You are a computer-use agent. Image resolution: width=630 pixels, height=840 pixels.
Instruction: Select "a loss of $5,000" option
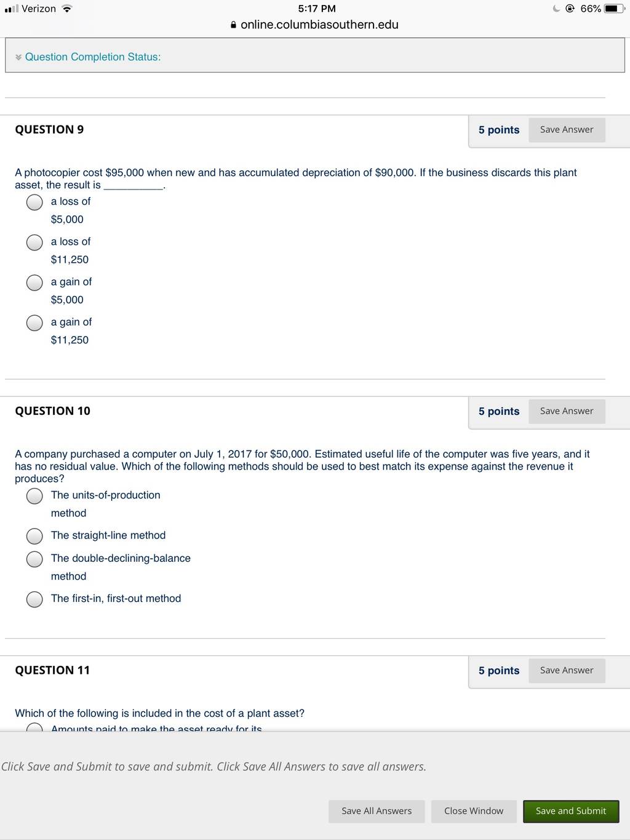[x=34, y=202]
